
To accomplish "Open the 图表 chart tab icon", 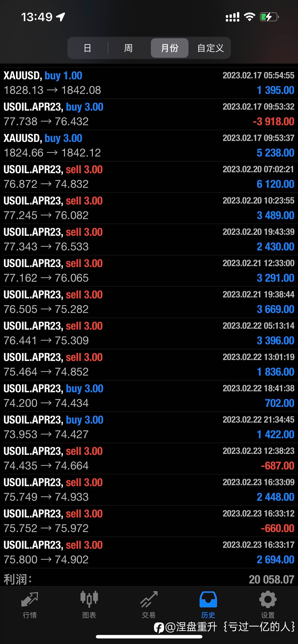I will point(89,599).
